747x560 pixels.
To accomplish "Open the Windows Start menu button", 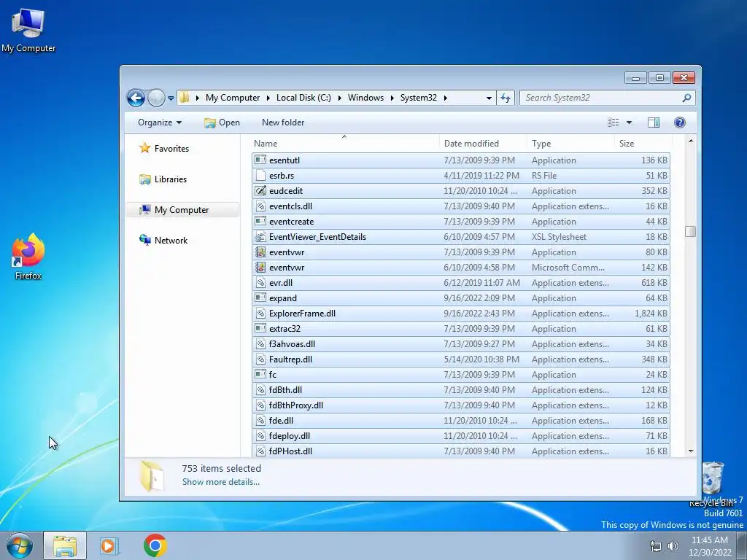I will click(20, 545).
